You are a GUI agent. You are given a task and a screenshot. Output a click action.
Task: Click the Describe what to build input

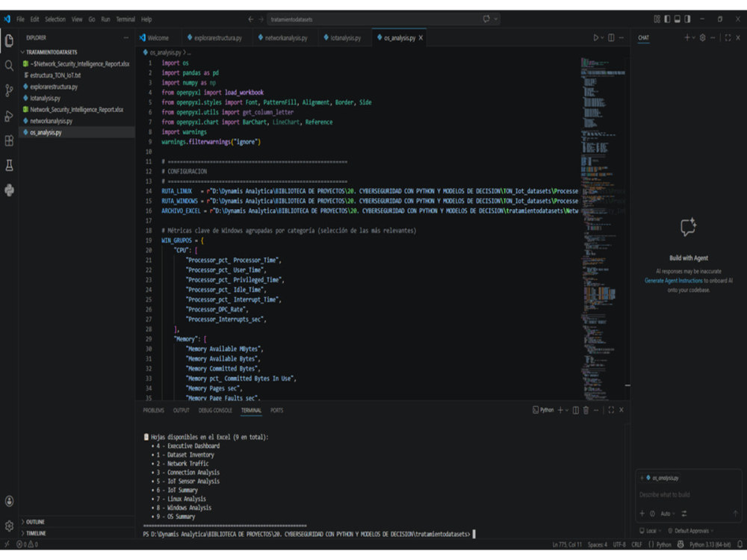[689, 495]
